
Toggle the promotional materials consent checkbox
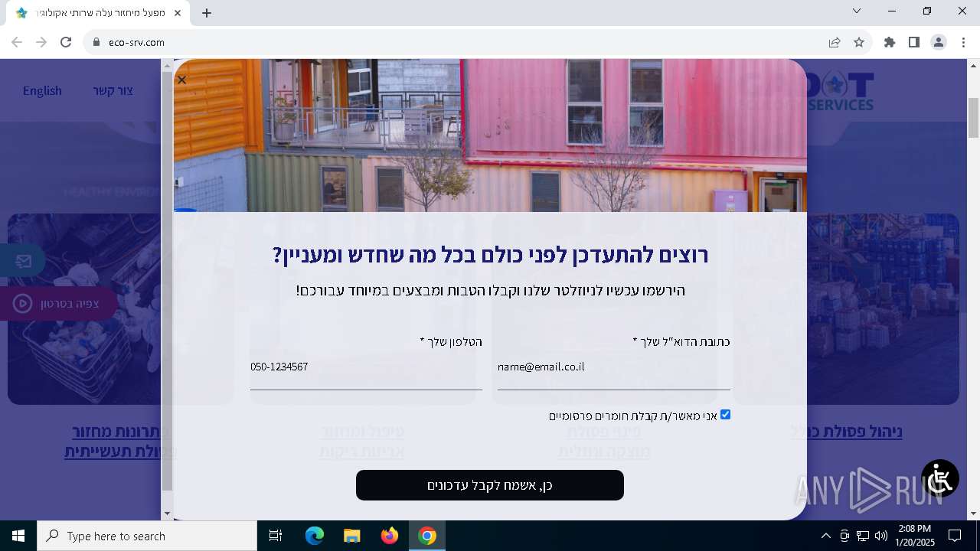pyautogui.click(x=725, y=415)
